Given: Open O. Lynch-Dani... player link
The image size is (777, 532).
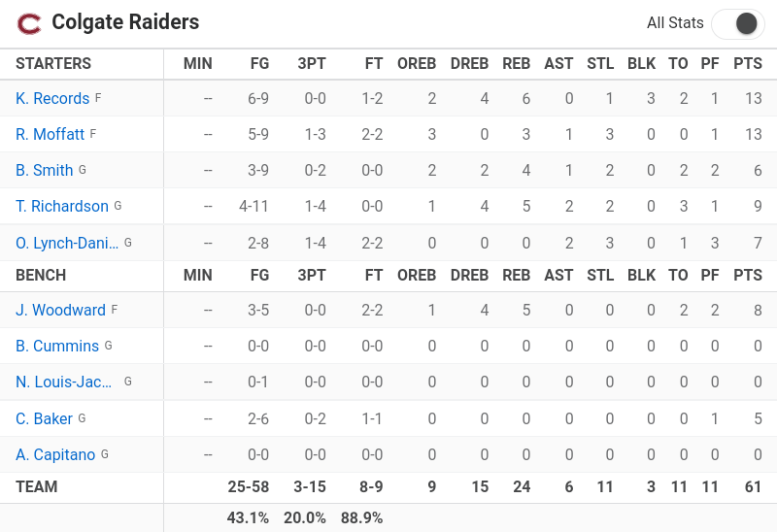Looking at the screenshot, I should pyautogui.click(x=67, y=243).
